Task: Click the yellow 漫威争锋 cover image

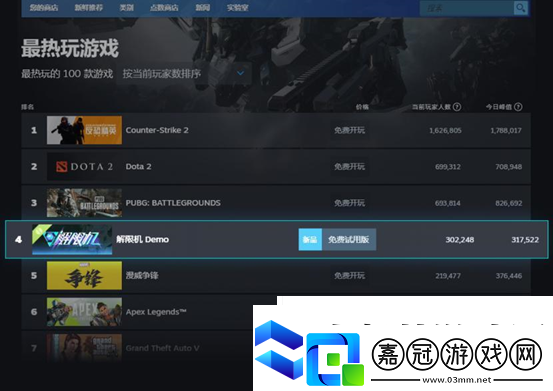Action: point(84,275)
